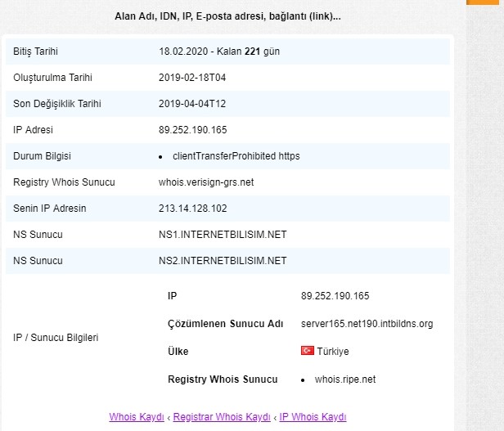The image size is (504, 431).
Task: Click the Bitiş Tarihi expiry date value
Action: [219, 52]
